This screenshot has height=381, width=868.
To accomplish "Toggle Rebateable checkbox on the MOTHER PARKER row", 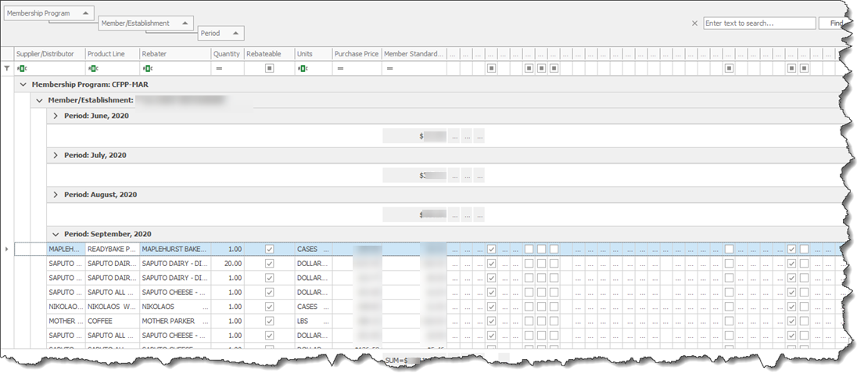I will click(269, 321).
